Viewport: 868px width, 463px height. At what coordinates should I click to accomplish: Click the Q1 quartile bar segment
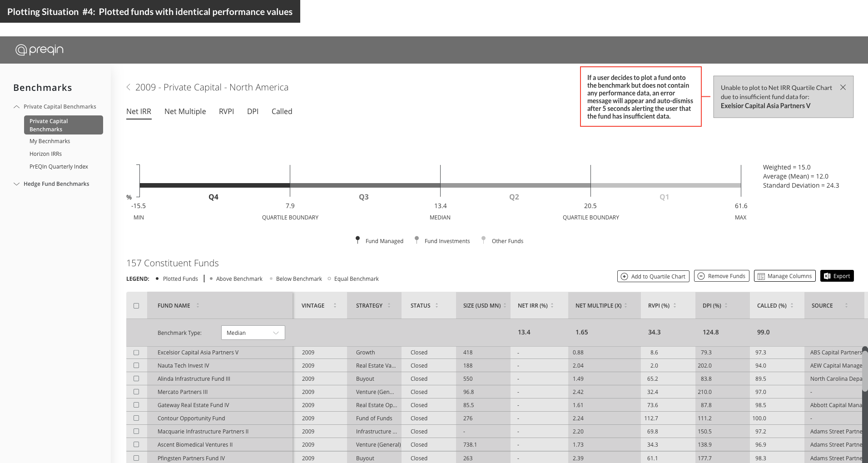tap(666, 185)
